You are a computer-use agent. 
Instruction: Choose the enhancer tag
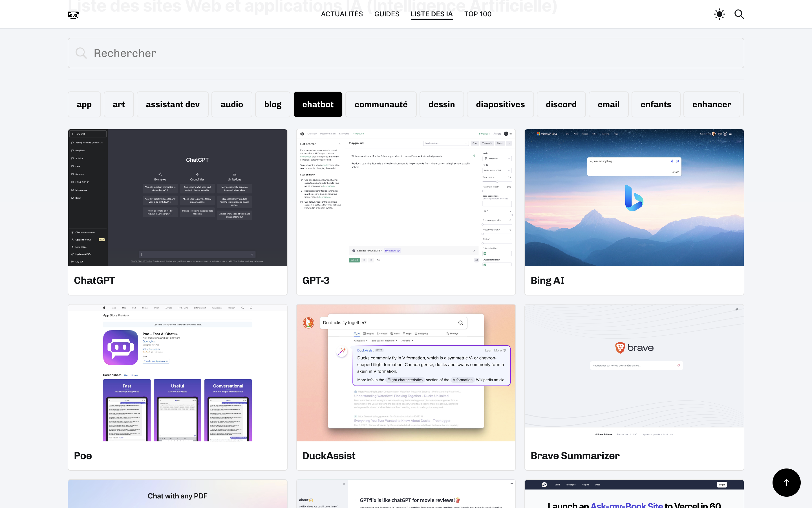click(x=712, y=104)
